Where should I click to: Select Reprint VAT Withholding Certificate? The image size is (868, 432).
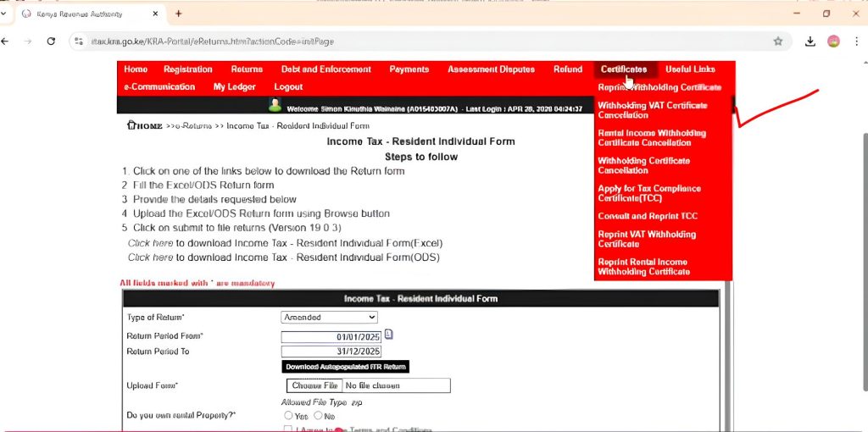pyautogui.click(x=647, y=239)
